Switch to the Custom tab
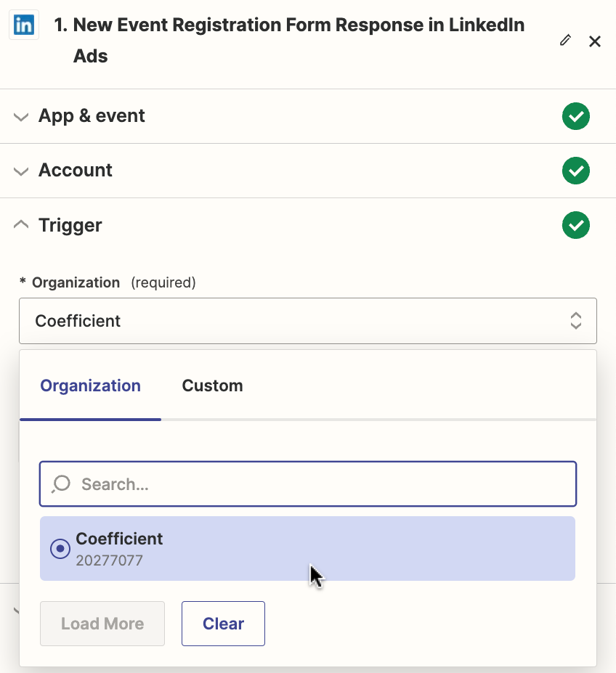The height and width of the screenshot is (673, 616). pyautogui.click(x=212, y=386)
